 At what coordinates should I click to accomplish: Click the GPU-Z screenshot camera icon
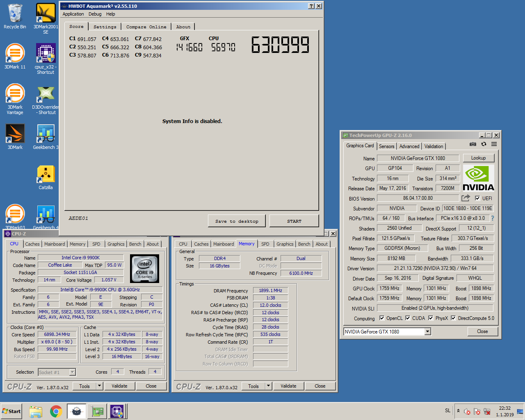(473, 144)
